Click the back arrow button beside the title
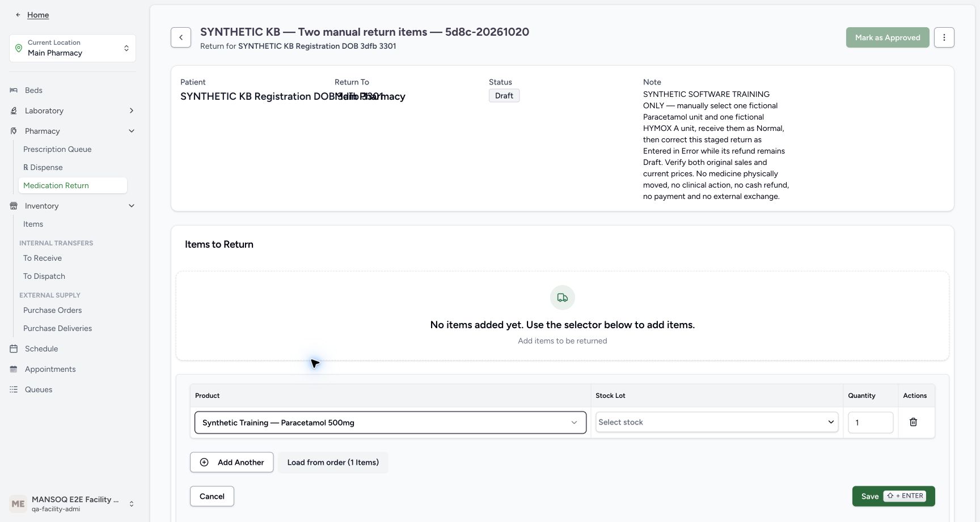Image resolution: width=980 pixels, height=522 pixels. tap(181, 37)
